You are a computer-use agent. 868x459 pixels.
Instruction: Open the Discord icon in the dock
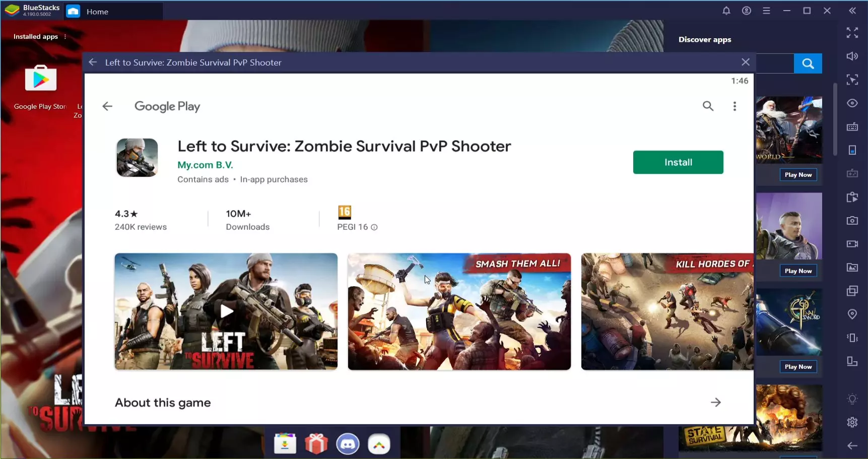pos(348,444)
